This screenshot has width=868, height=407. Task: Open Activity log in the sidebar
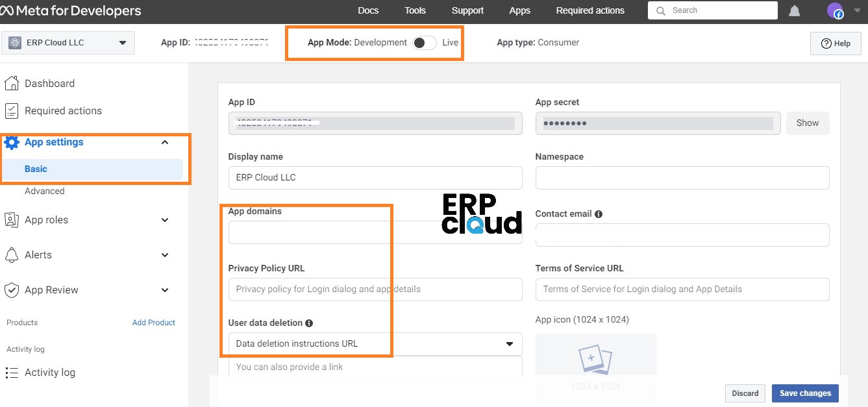click(x=50, y=373)
